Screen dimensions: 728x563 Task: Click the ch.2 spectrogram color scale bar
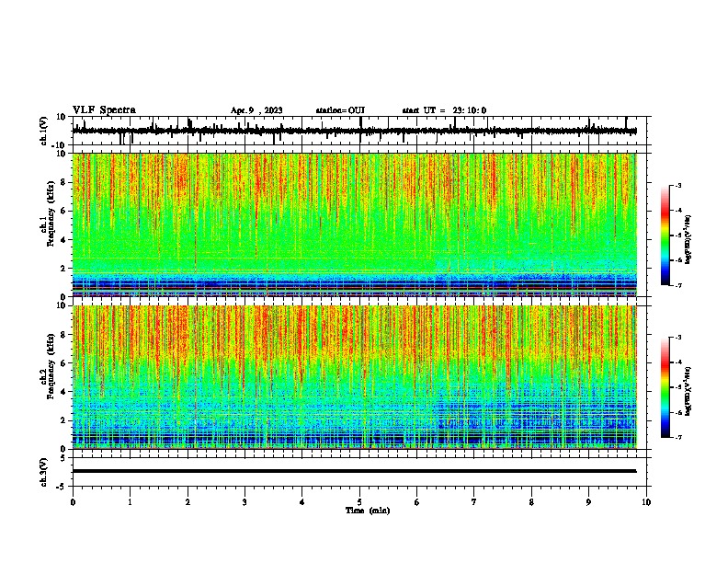click(665, 387)
